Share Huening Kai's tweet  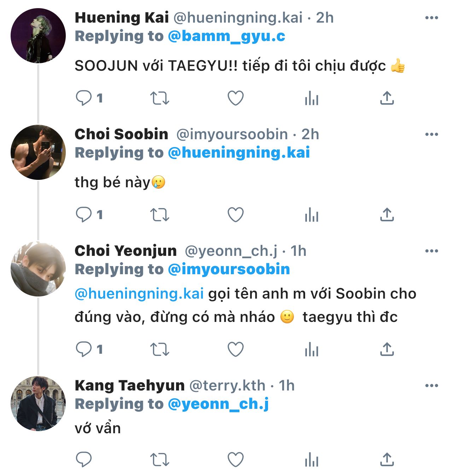pyautogui.click(x=387, y=98)
